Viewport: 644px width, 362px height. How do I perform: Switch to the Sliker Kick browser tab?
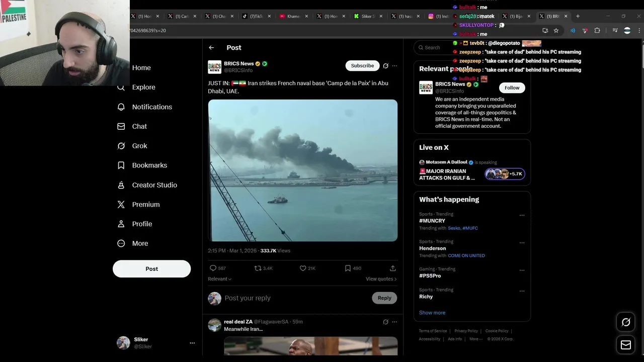(x=368, y=16)
